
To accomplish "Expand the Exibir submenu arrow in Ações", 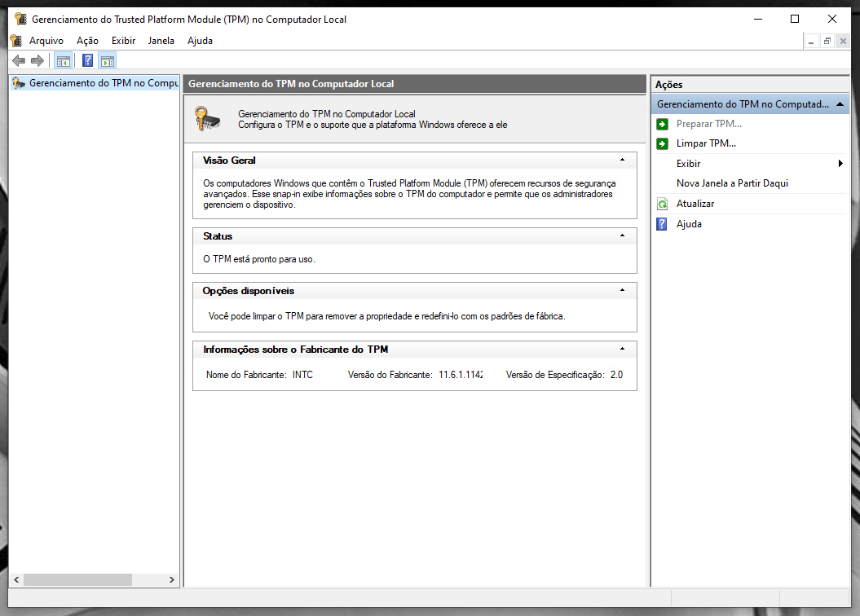I will coord(840,164).
